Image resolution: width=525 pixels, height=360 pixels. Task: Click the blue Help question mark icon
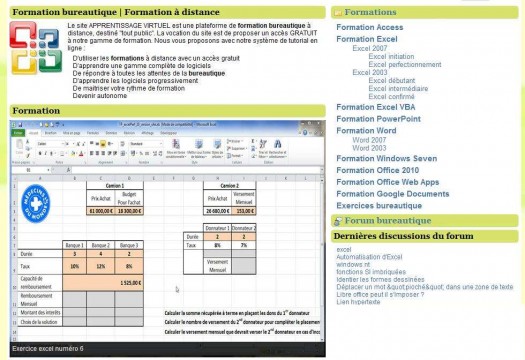305,133
